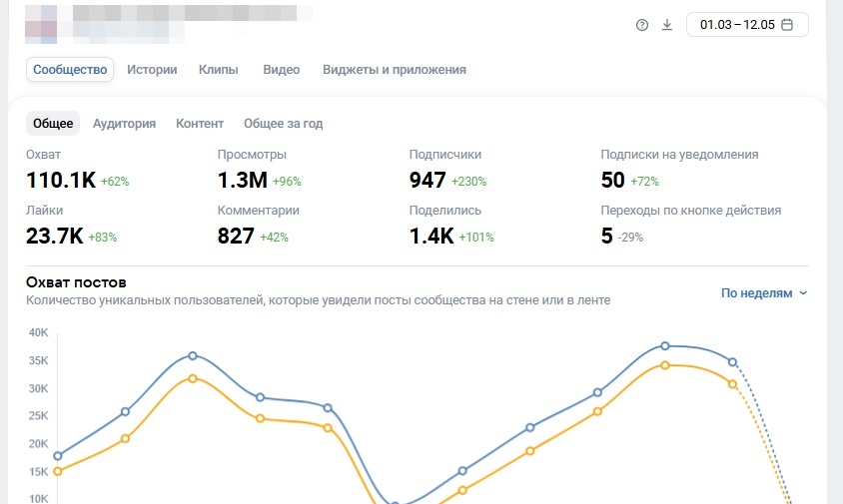This screenshot has height=504, width=843.
Task: Click Подписки на уведомления value 50
Action: 613,180
